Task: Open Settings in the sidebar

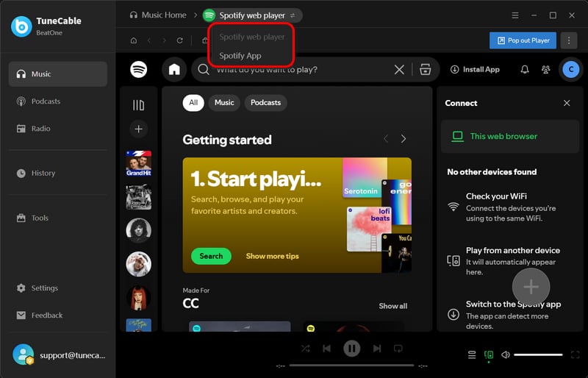Action: (58, 288)
